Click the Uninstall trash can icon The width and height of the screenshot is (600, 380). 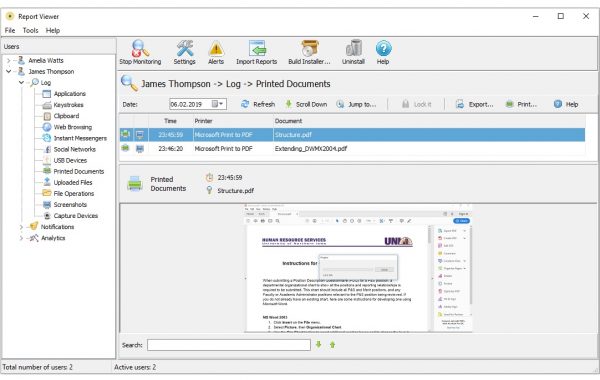(354, 49)
